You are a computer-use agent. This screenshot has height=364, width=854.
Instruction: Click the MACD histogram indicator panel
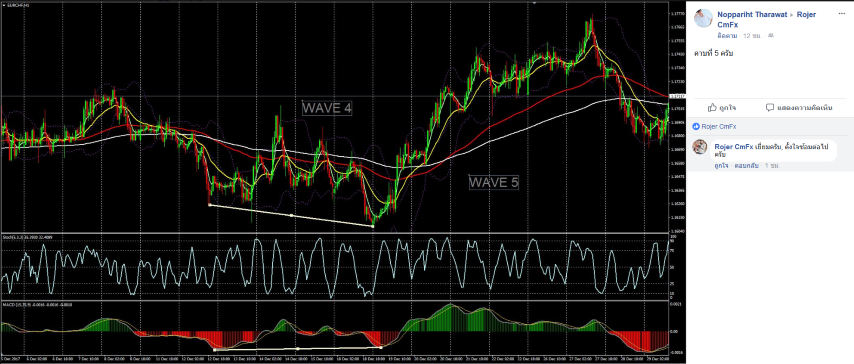(x=334, y=331)
